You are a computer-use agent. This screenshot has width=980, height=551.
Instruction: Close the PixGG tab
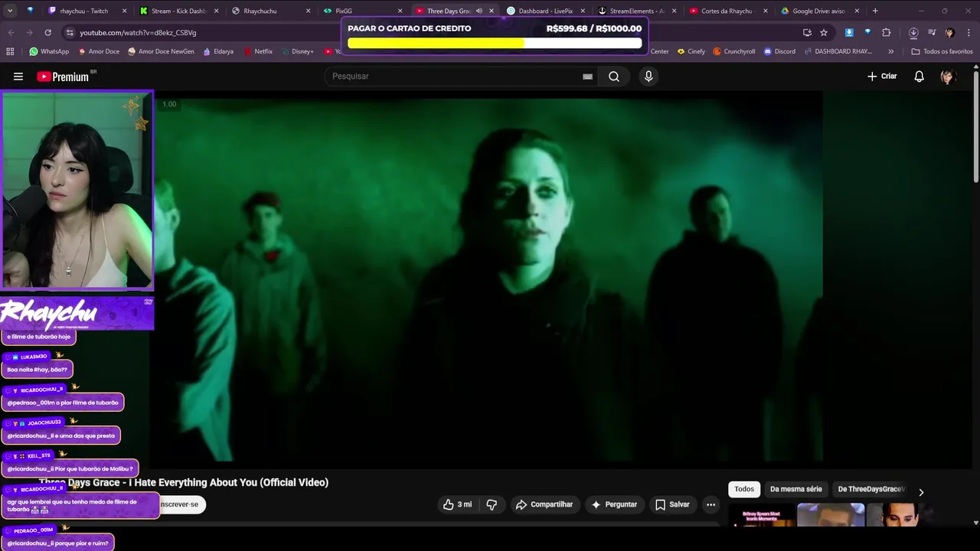click(400, 11)
